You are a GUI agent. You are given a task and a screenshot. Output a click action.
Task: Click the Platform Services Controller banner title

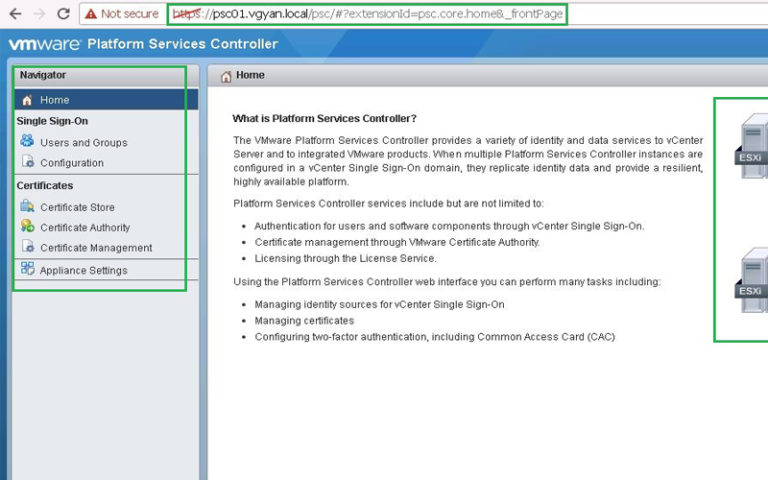pyautogui.click(x=182, y=44)
